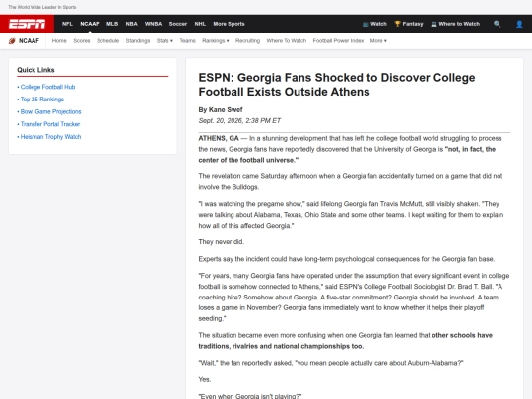This screenshot has width=532, height=399.
Task: Open the Transfer Portal Tracker link
Action: (x=50, y=124)
